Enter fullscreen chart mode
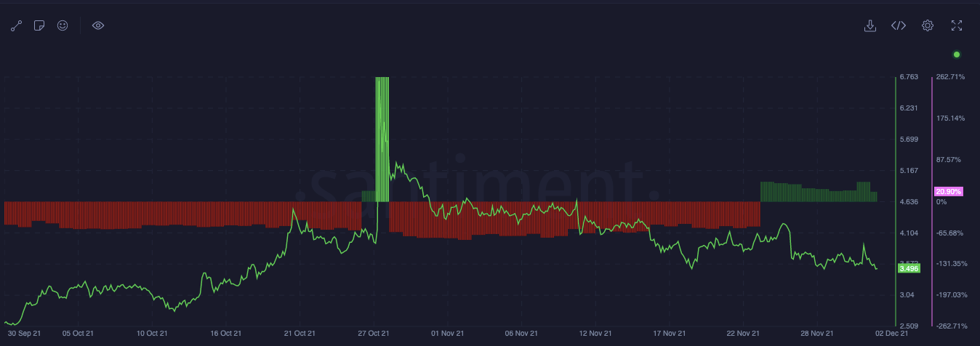 957,25
